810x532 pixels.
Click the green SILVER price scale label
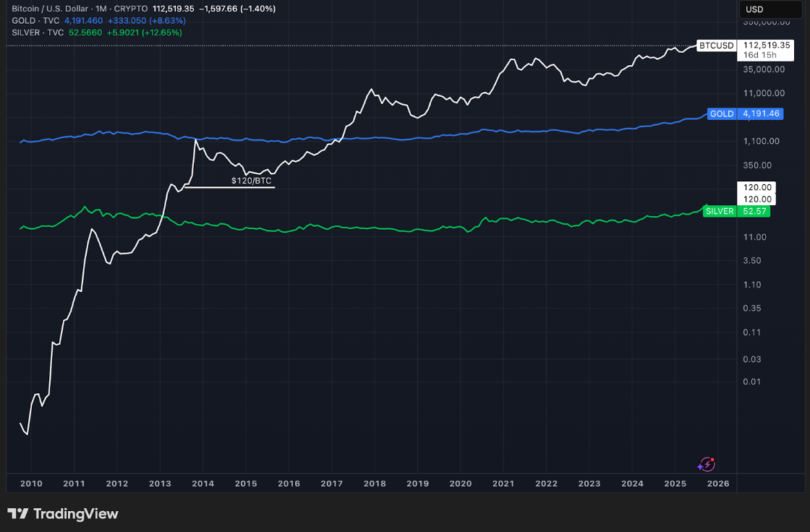pos(719,211)
